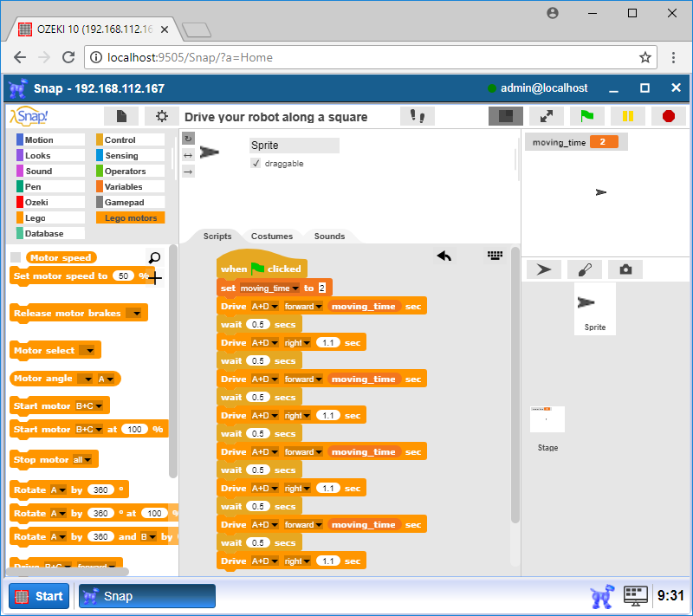Undo last drop with arrow icon

(x=444, y=256)
